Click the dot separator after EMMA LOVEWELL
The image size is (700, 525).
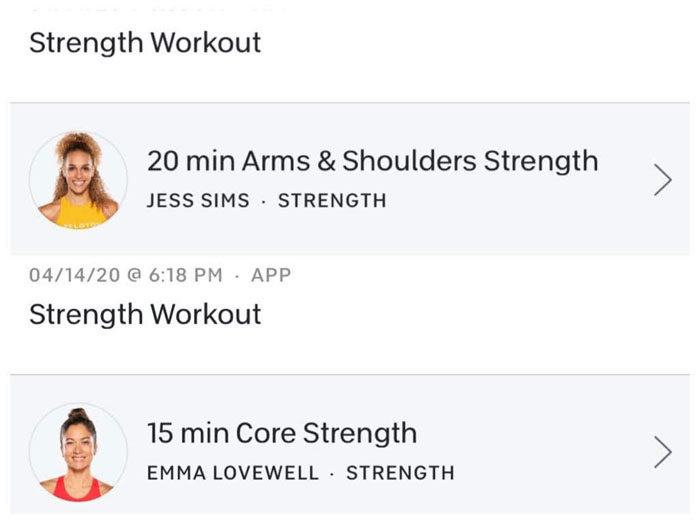coord(330,473)
